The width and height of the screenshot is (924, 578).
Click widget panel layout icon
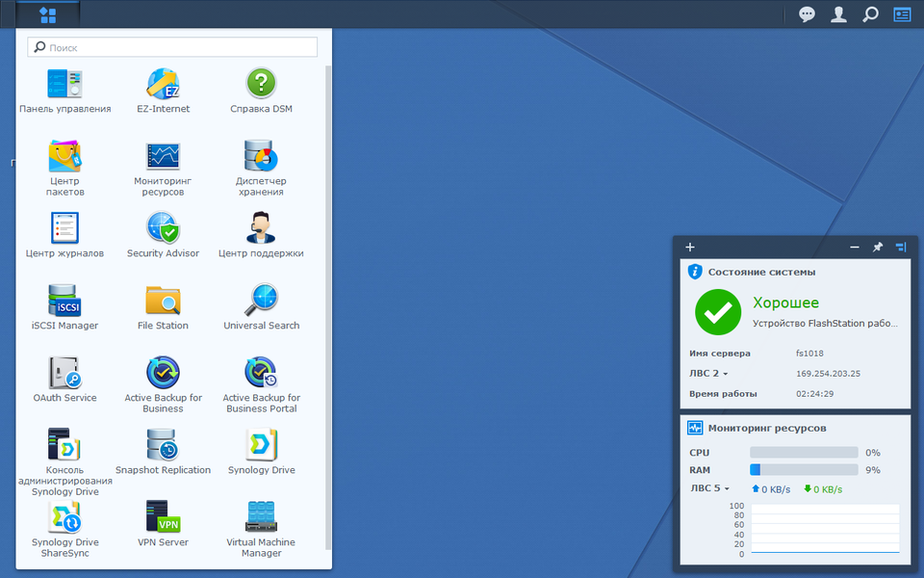[901, 248]
